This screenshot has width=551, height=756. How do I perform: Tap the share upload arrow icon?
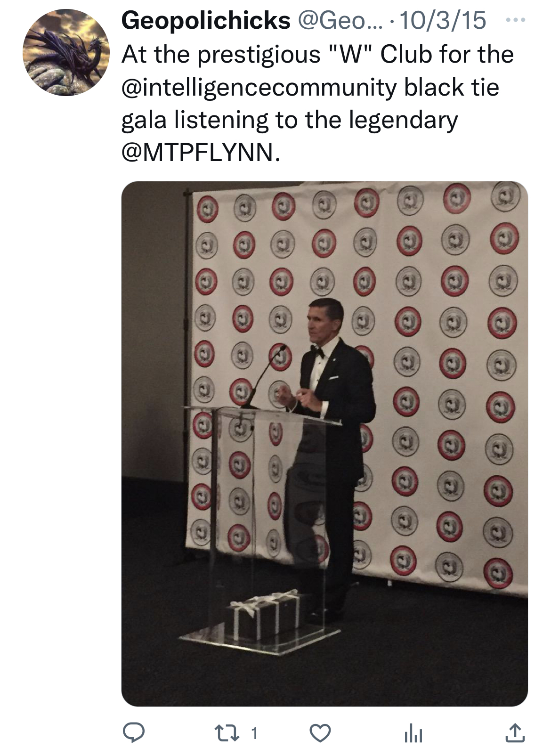coord(514,732)
